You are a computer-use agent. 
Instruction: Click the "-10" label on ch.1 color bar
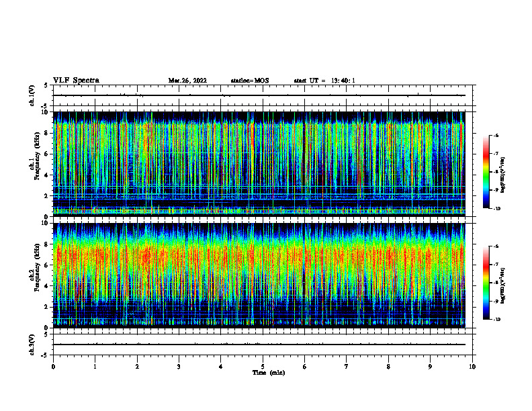click(x=496, y=208)
